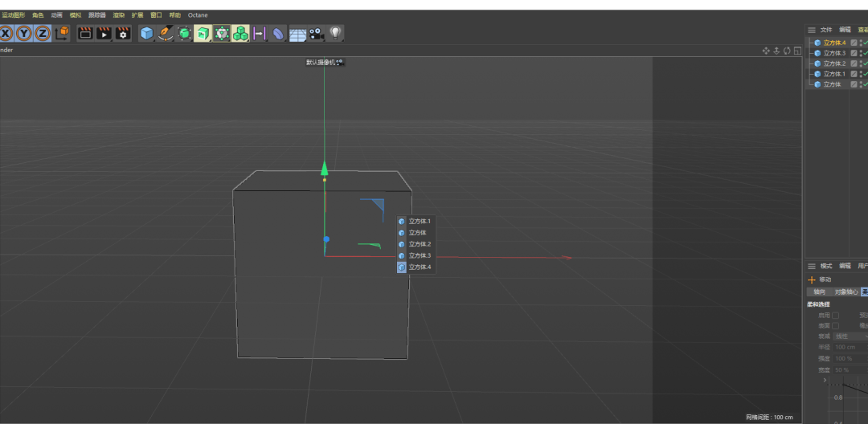Click the extrude generator icon
This screenshot has width=868, height=424.
point(203,34)
